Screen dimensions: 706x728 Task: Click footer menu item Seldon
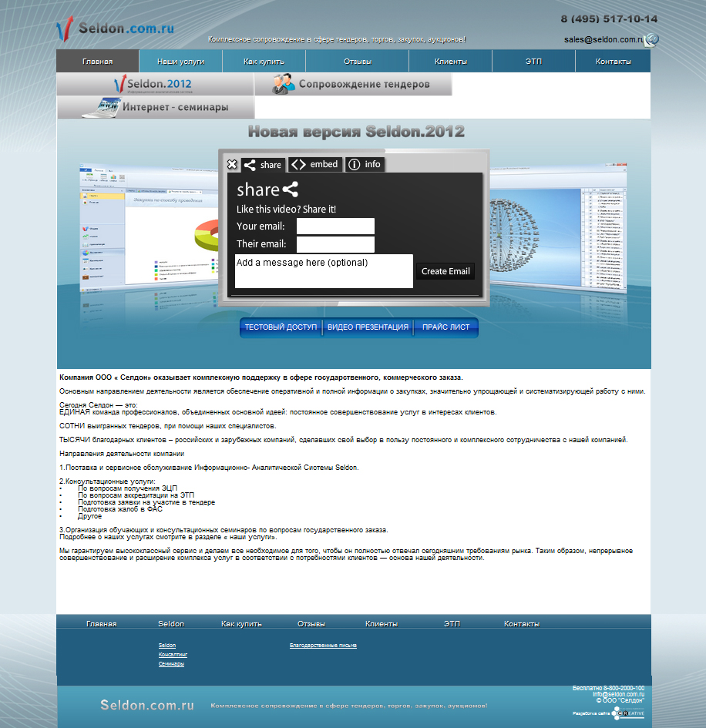[171, 624]
